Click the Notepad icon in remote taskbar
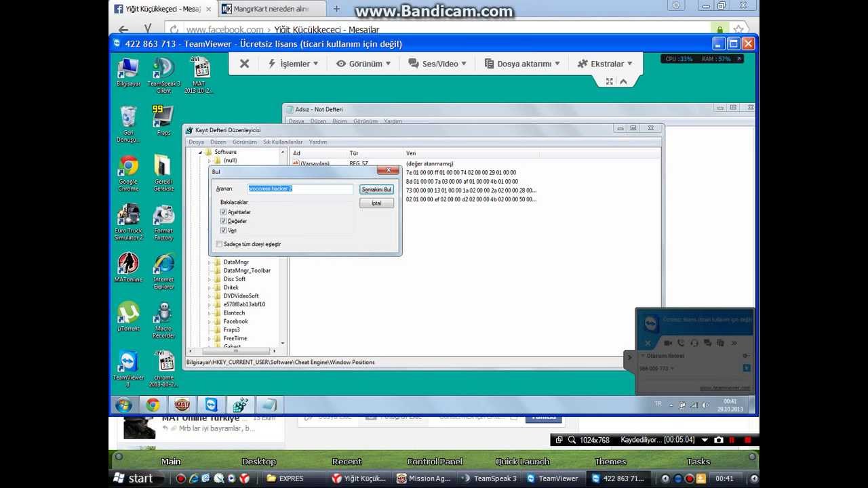Image resolution: width=868 pixels, height=488 pixels. 270,405
